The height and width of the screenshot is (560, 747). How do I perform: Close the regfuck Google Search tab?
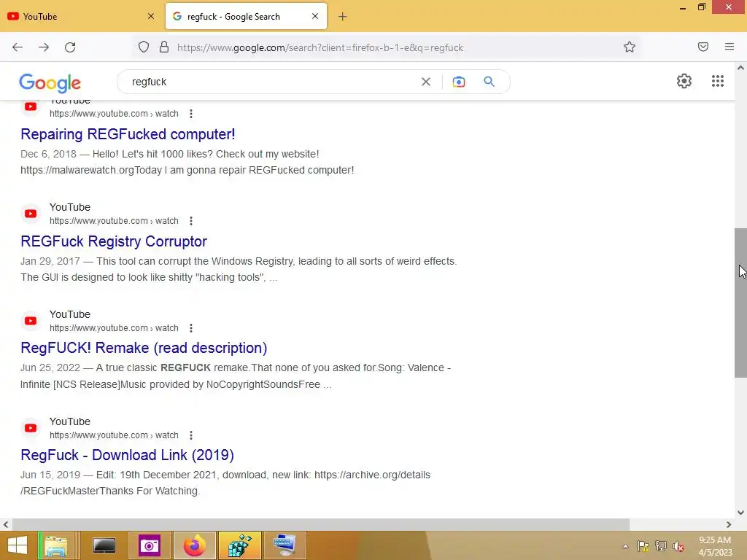coord(315,16)
